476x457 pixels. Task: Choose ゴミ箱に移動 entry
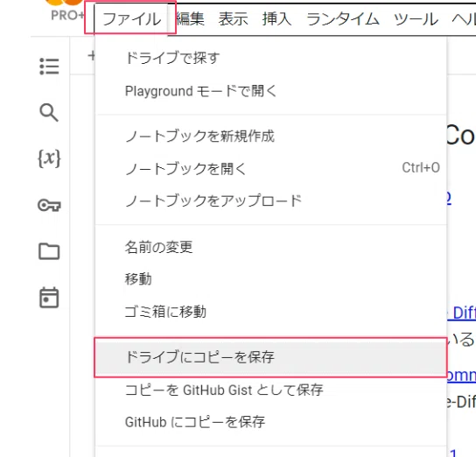coord(270,312)
